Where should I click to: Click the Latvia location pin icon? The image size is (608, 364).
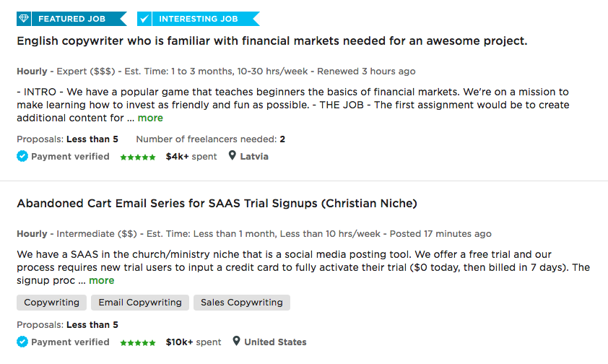tap(233, 156)
